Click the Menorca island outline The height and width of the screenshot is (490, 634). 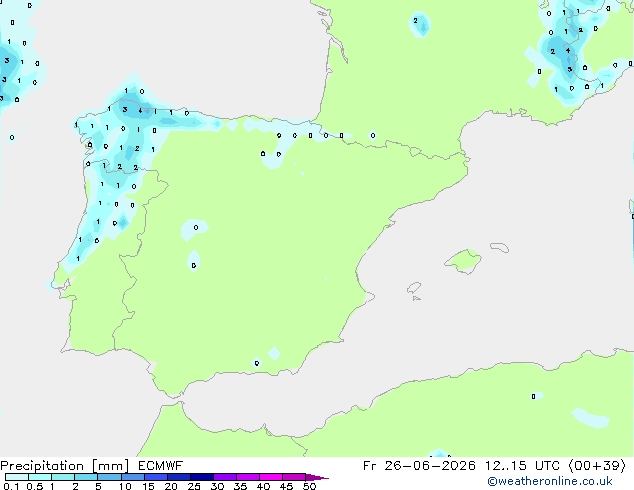coord(499,247)
